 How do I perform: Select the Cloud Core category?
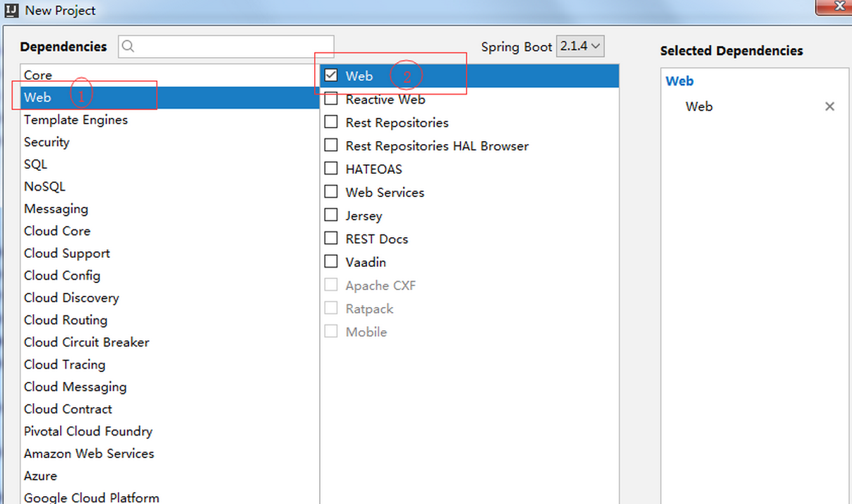pyautogui.click(x=169, y=231)
